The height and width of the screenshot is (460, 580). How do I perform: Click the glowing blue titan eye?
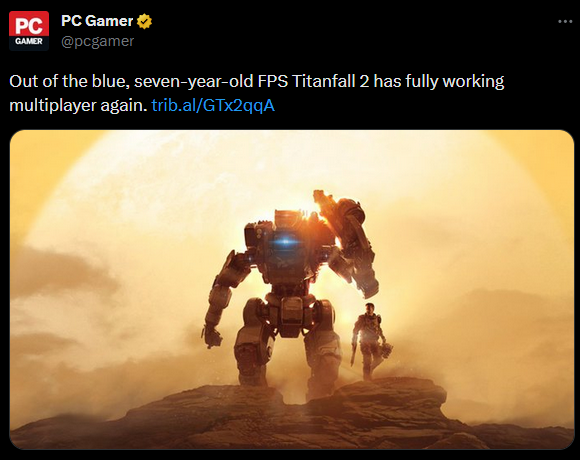pyautogui.click(x=285, y=242)
